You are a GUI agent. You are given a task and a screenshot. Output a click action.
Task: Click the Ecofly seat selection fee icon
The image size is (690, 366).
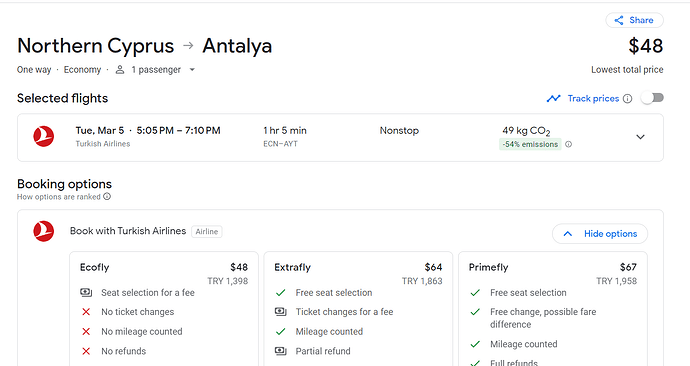(86, 293)
